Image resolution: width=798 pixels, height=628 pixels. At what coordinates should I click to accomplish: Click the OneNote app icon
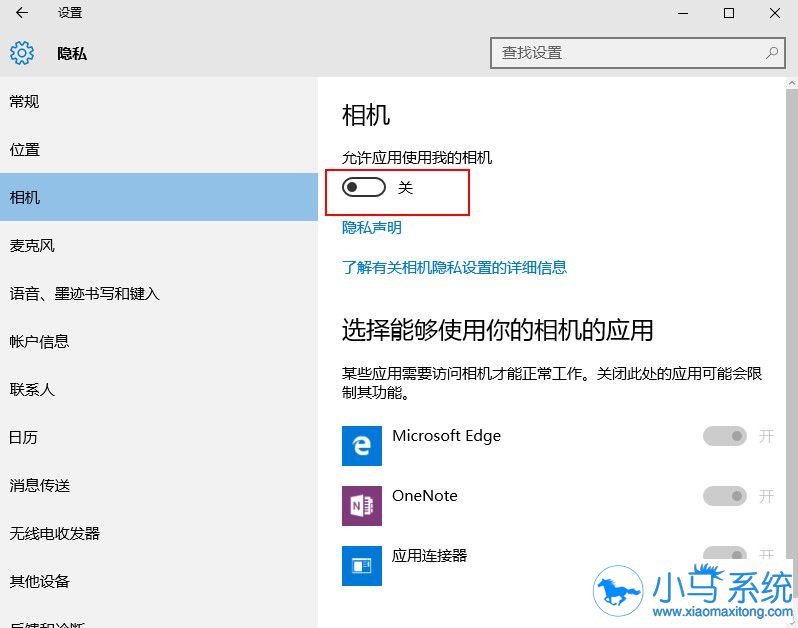(x=362, y=506)
